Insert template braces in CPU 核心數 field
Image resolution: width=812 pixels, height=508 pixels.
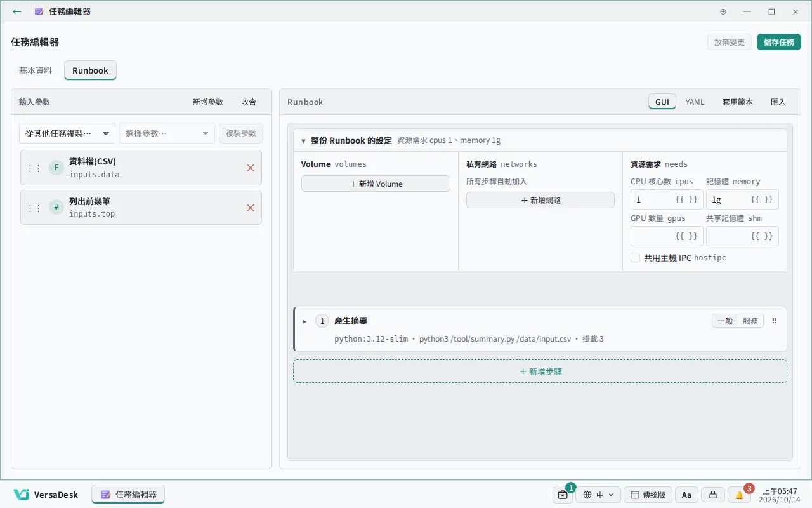tap(686, 199)
